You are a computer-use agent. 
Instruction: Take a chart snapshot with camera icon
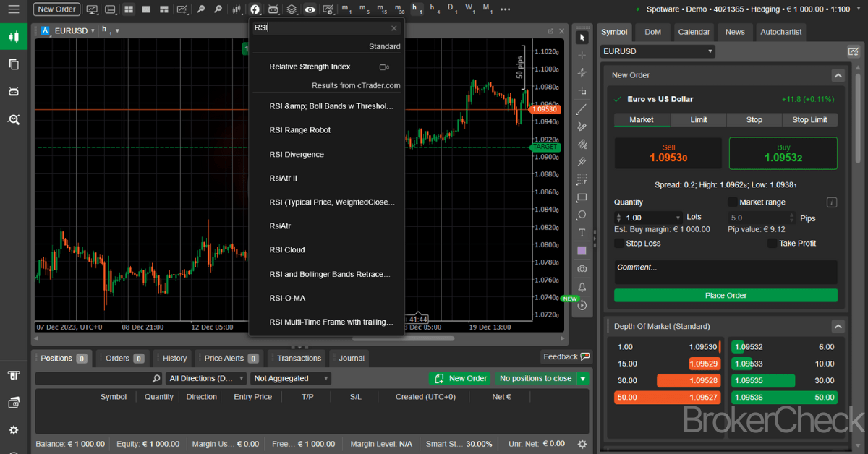coord(582,269)
